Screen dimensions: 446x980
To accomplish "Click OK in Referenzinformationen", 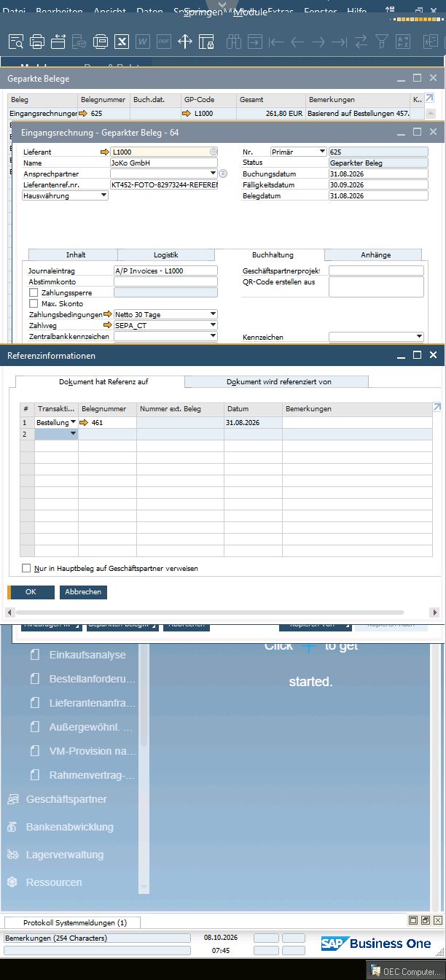I will tap(31, 592).
